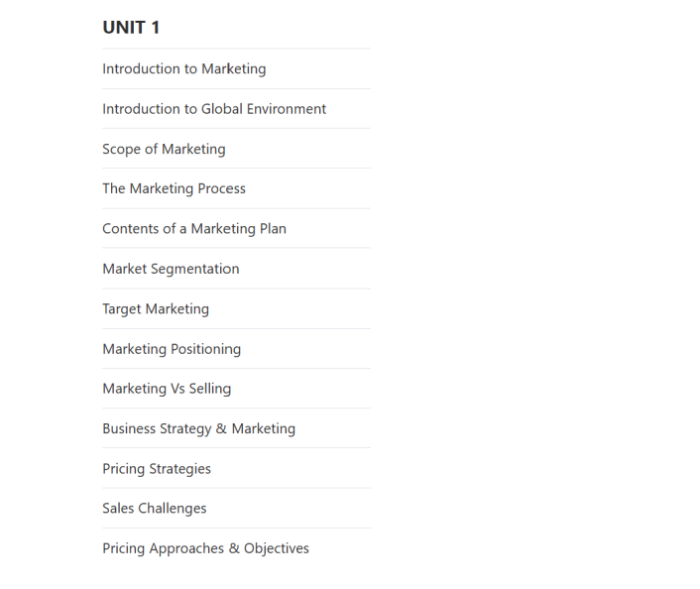Viewport: 700px width, 589px height.
Task: Go to The Marketing Process
Action: coord(175,188)
